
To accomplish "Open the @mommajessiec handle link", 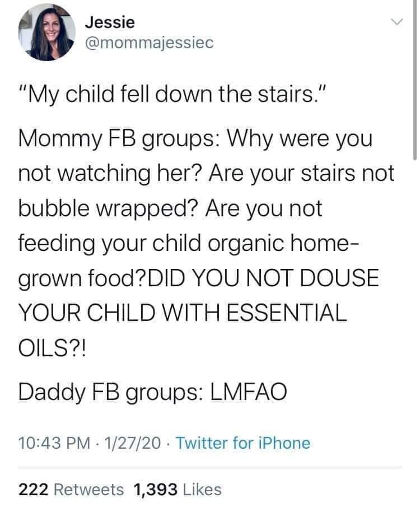I will pos(149,43).
